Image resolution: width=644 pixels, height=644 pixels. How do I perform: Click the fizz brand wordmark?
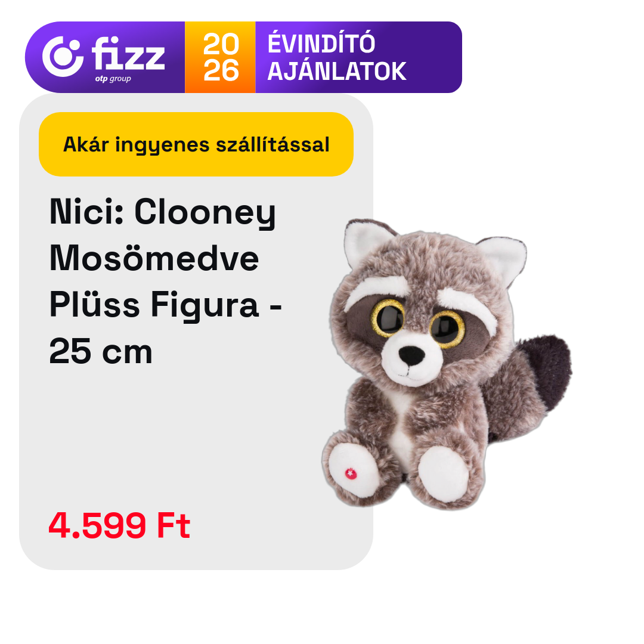(128, 54)
